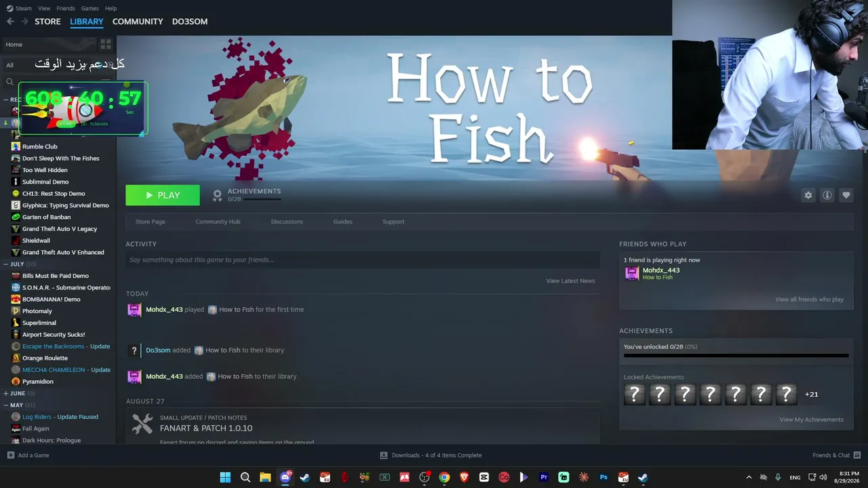Expand the JUNE library category

6,393
